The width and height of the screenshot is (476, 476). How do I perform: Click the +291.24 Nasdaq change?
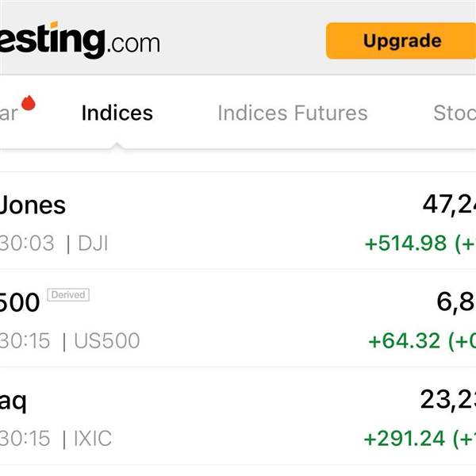click(405, 438)
